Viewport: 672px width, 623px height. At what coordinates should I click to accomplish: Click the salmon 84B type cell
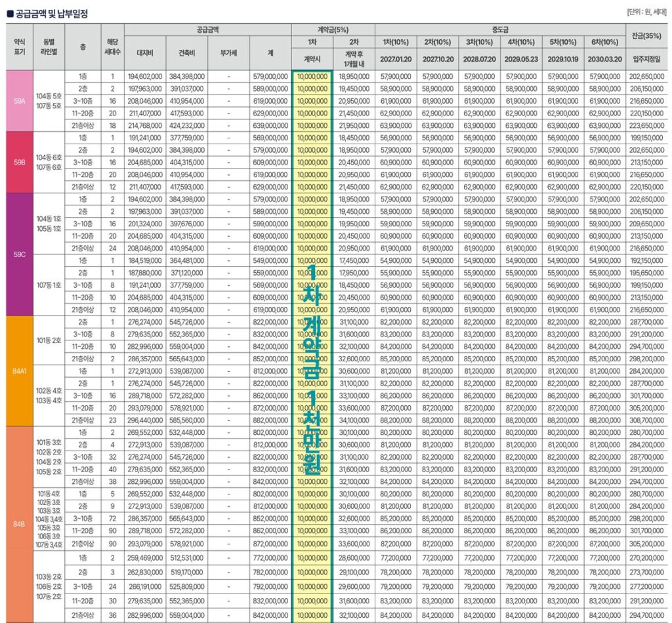[x=19, y=524]
